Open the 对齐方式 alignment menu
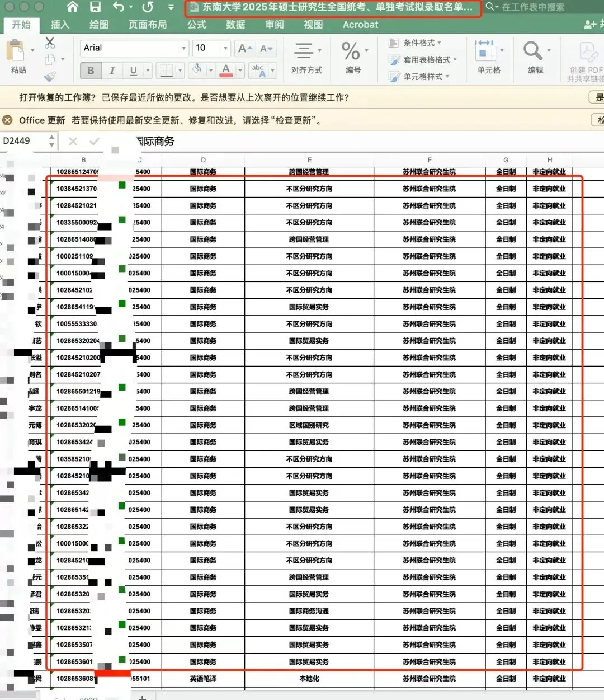Screen dimensions: 604x700 pos(306,57)
